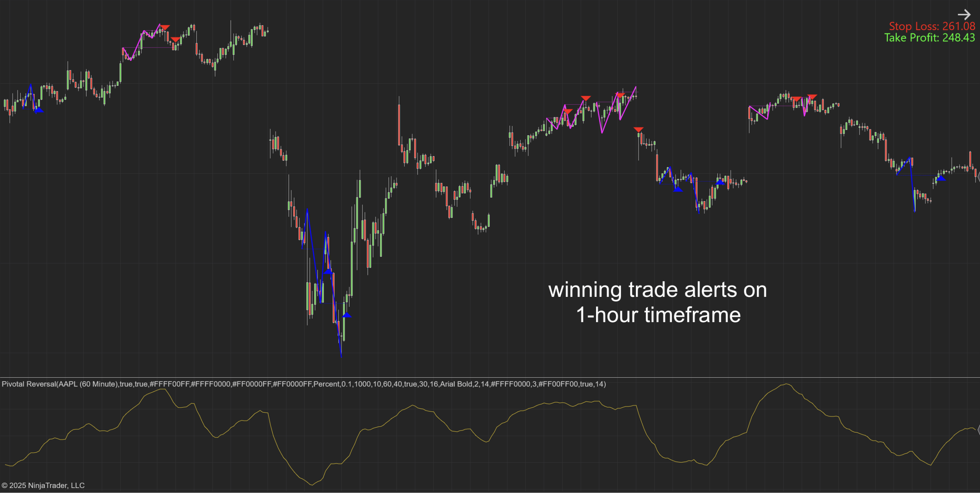Click the rightmost red down-triangle sell marker
Image resolution: width=980 pixels, height=493 pixels.
coord(812,97)
